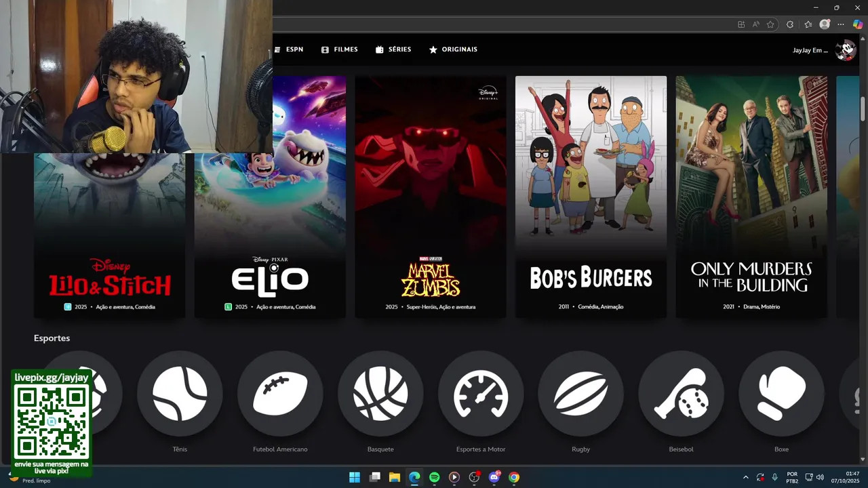The image size is (868, 488).
Task: Select the Basquete basketball icon
Action: coord(380,393)
